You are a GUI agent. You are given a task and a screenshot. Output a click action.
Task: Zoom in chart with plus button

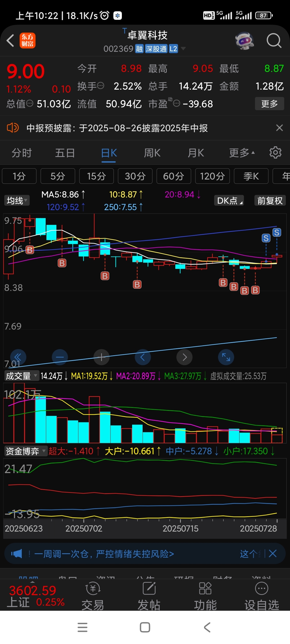[x=101, y=357]
